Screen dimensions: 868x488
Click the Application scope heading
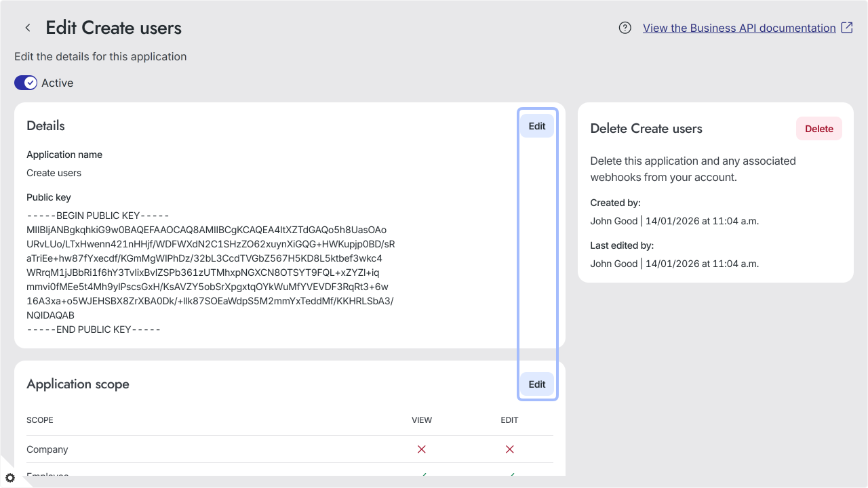click(x=78, y=384)
